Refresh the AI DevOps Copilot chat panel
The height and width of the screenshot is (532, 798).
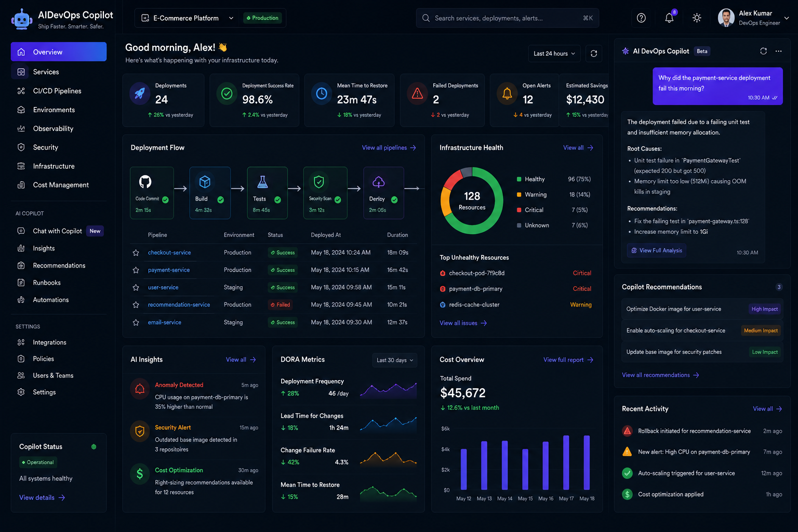[x=763, y=51]
